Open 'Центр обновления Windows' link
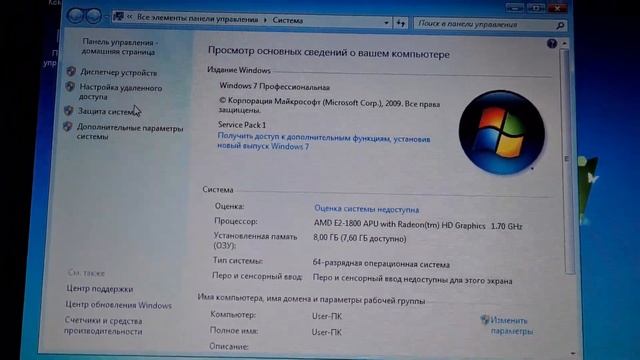 click(x=118, y=305)
